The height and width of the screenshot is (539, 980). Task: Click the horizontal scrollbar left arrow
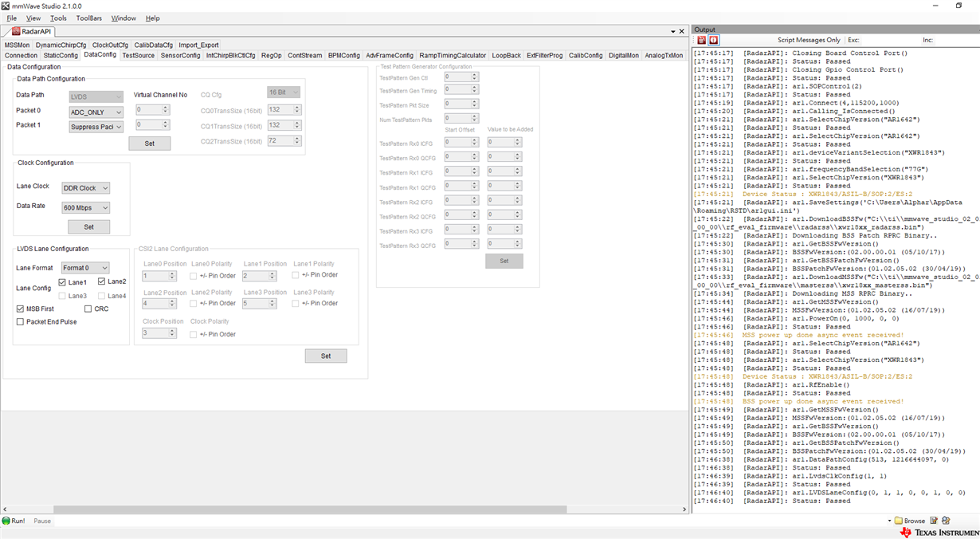coord(5,509)
